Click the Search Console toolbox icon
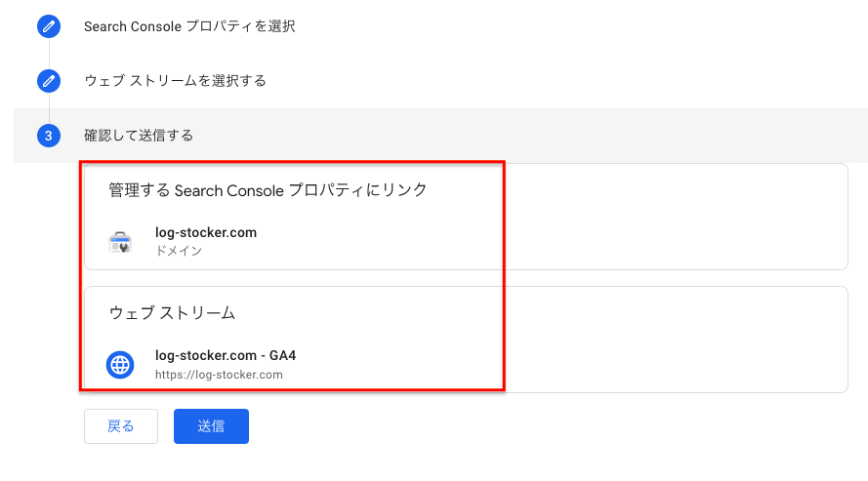 120,242
